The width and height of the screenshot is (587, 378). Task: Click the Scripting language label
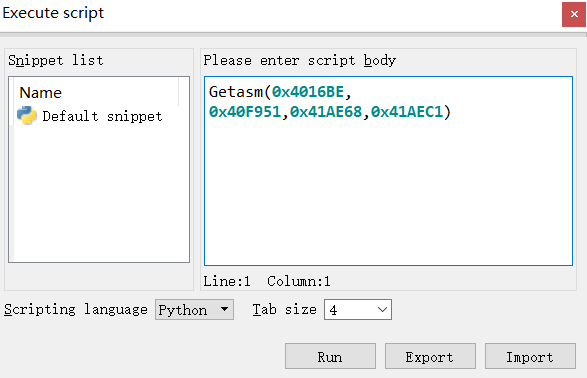pyautogui.click(x=76, y=310)
